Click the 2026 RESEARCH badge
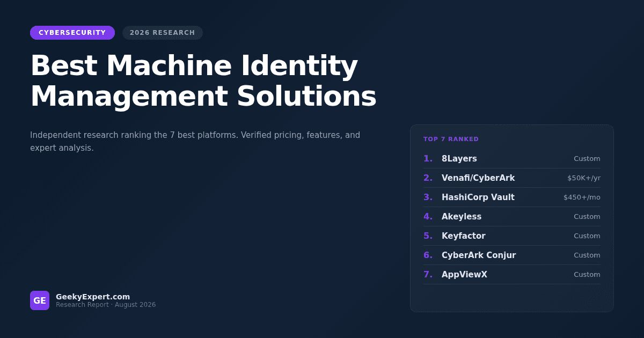The height and width of the screenshot is (338, 644). coord(163,33)
